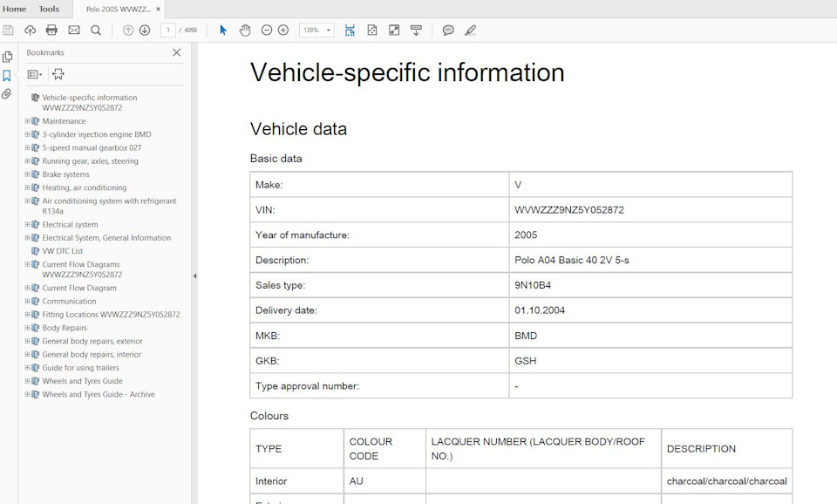Enter full screen mode icon
The width and height of the screenshot is (837, 504).
[x=394, y=31]
